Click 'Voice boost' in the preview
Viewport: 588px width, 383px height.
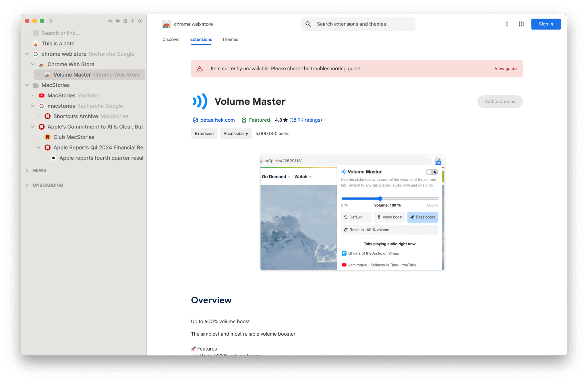click(x=390, y=217)
